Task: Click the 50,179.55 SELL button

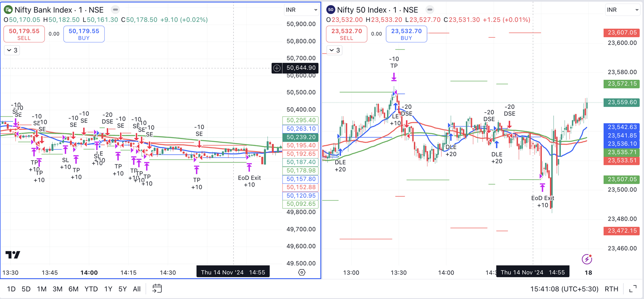Action: pyautogui.click(x=24, y=34)
